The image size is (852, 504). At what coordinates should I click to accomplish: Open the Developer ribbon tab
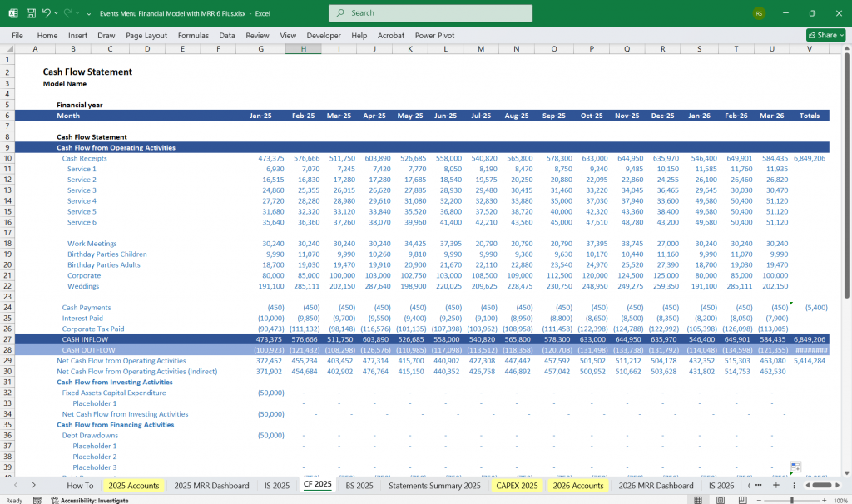coord(323,35)
